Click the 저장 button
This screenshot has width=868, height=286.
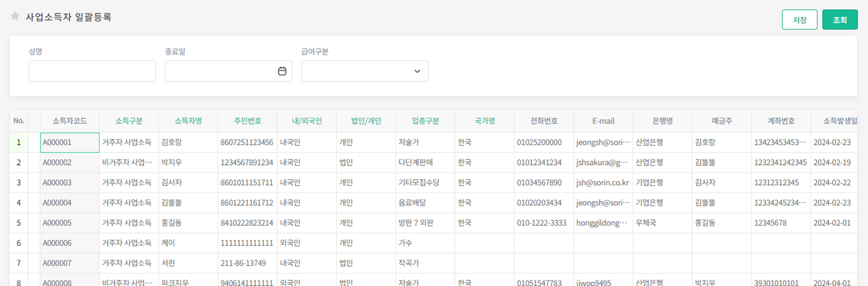point(799,20)
